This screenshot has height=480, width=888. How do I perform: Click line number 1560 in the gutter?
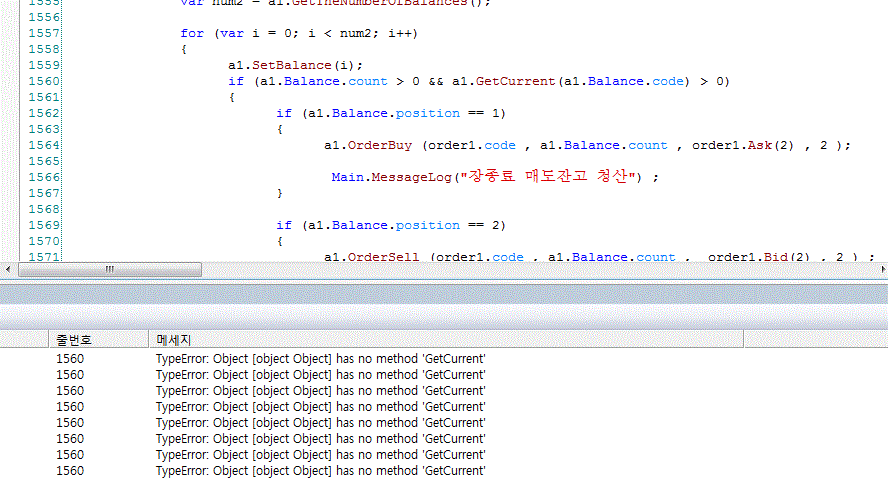click(x=43, y=81)
